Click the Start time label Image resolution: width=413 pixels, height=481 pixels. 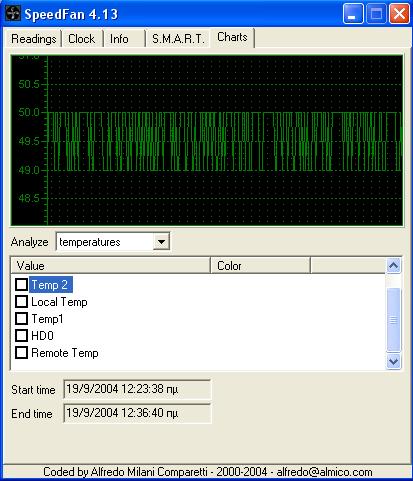point(33,390)
